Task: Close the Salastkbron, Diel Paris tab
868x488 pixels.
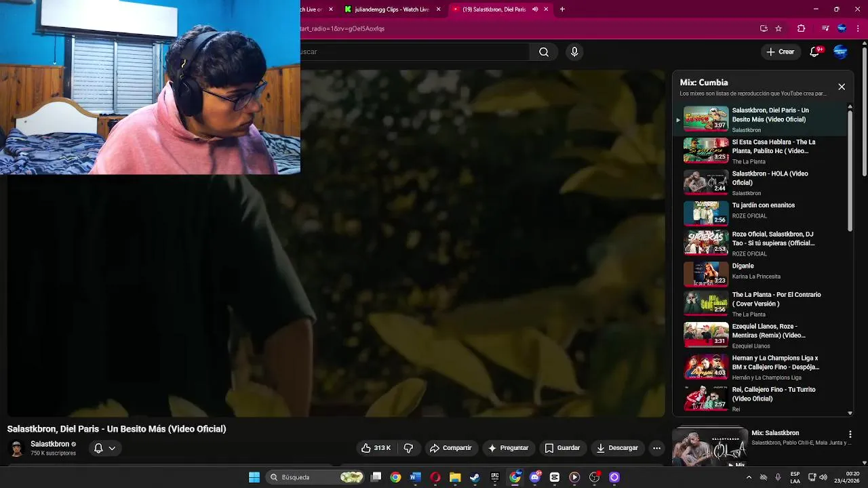Action: point(546,9)
